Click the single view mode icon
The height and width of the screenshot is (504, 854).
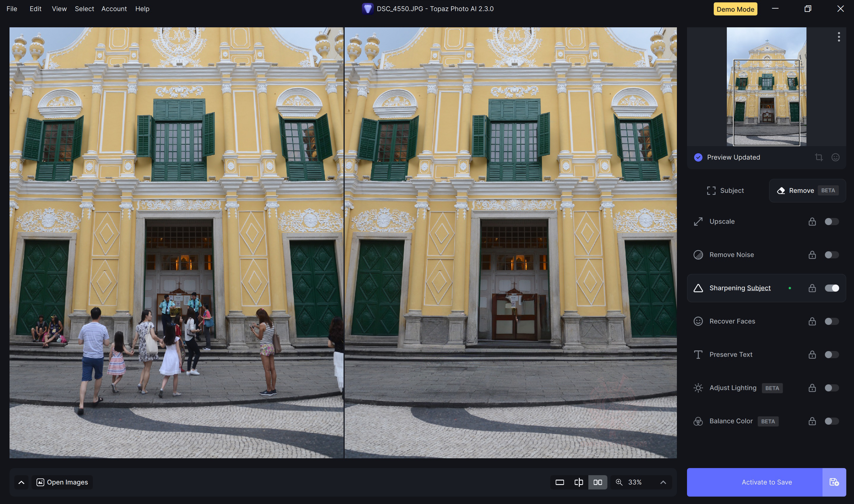[560, 482]
